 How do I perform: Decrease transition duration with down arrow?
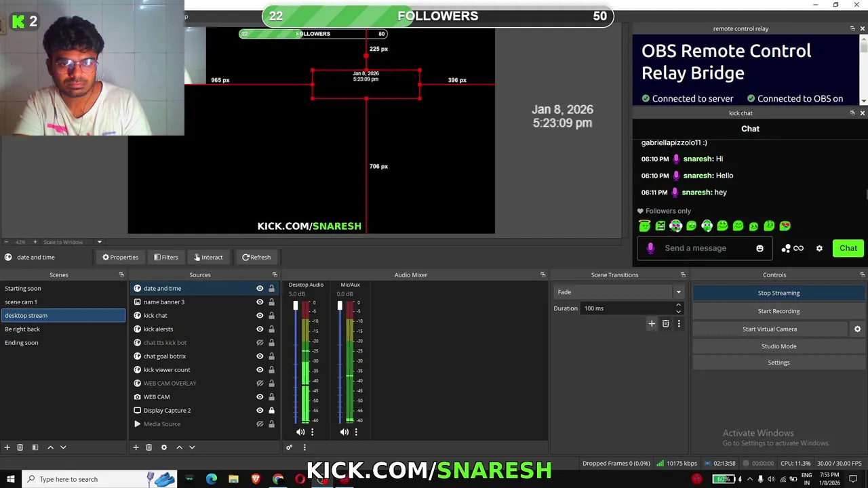tap(678, 312)
